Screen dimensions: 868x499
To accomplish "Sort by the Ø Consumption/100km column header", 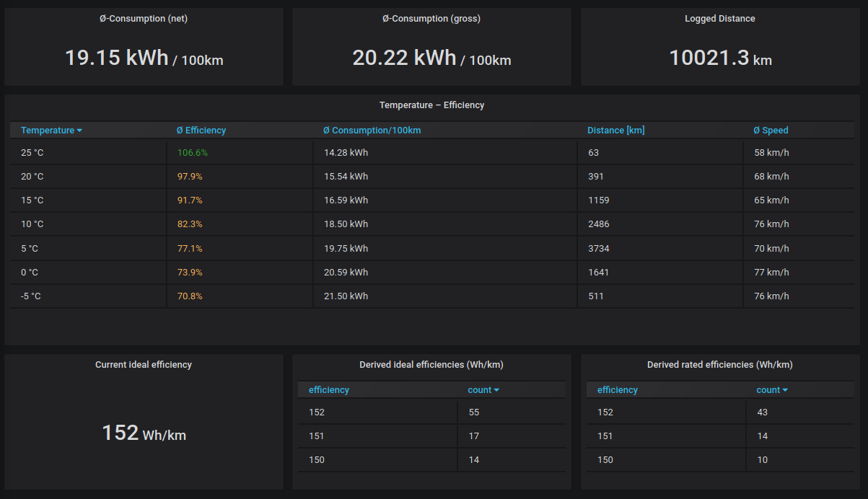I will pos(372,131).
